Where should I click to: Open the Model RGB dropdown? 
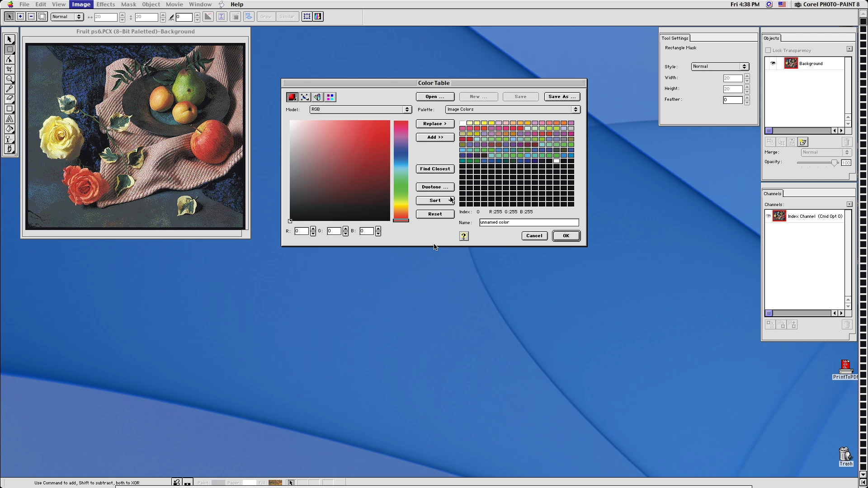point(360,109)
